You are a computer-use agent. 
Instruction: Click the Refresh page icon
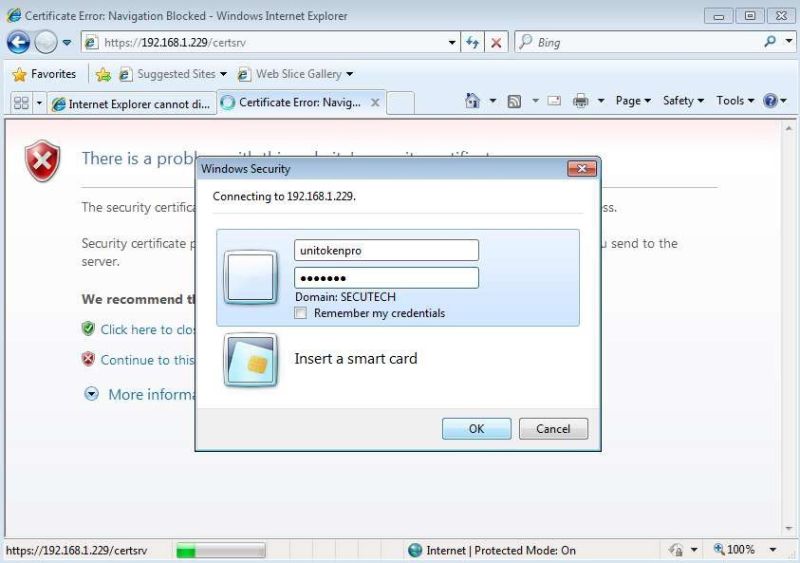coord(472,42)
